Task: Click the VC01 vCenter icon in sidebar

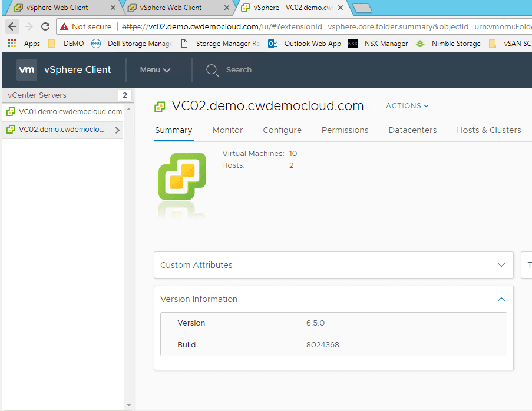Action: click(11, 111)
